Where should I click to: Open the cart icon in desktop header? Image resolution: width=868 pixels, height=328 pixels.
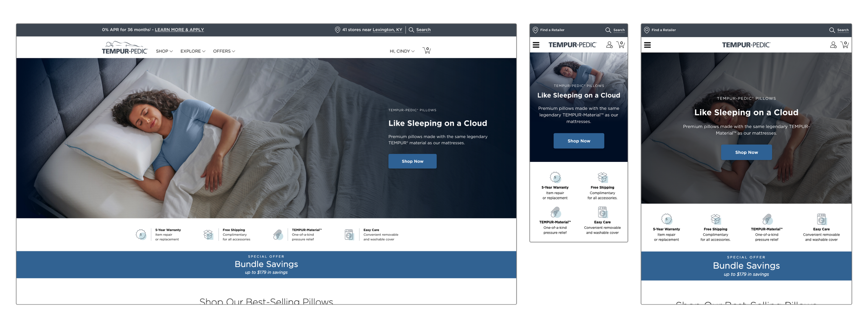pyautogui.click(x=427, y=51)
